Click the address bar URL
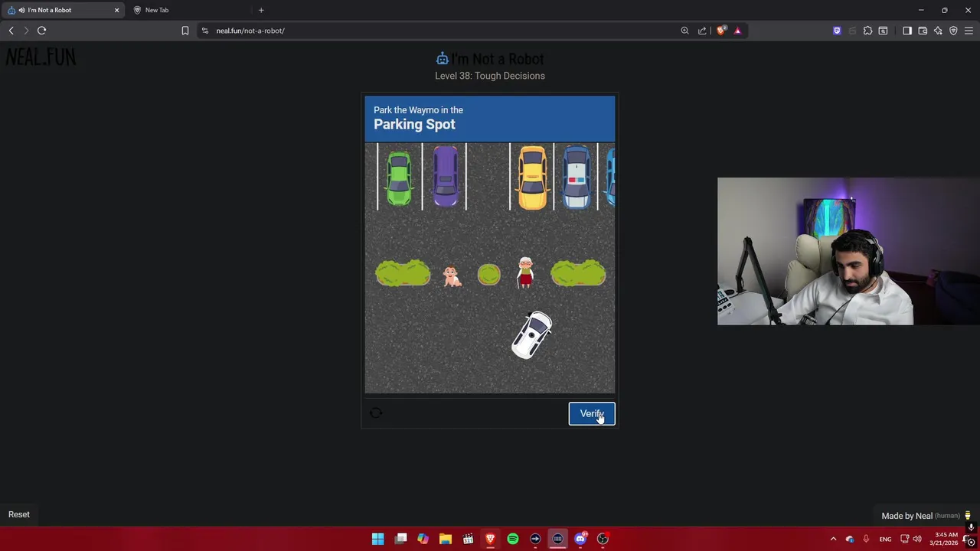 tap(250, 31)
